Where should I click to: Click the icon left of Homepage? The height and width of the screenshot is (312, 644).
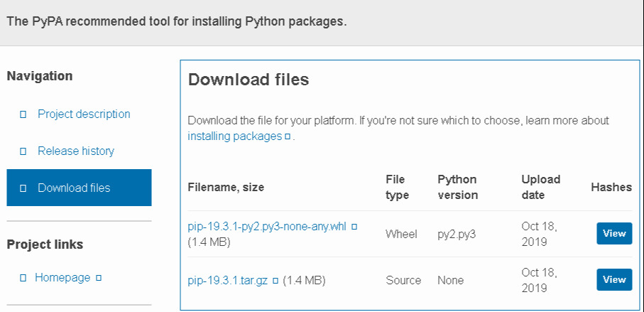23,278
